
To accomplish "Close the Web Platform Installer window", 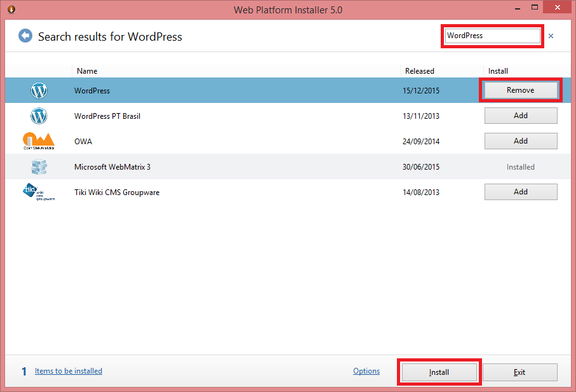I will coord(558,8).
